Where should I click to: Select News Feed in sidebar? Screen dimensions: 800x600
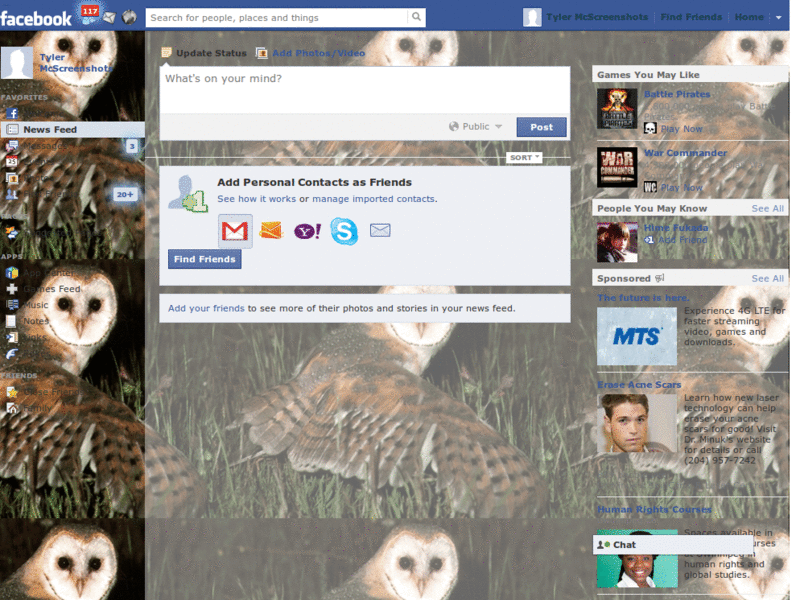[x=72, y=130]
